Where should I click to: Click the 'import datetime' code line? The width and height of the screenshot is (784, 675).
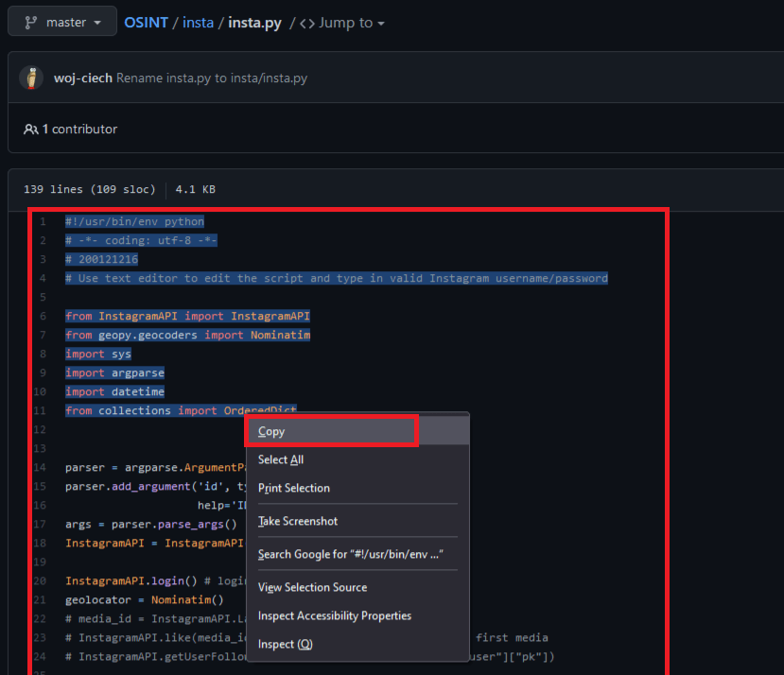(114, 392)
